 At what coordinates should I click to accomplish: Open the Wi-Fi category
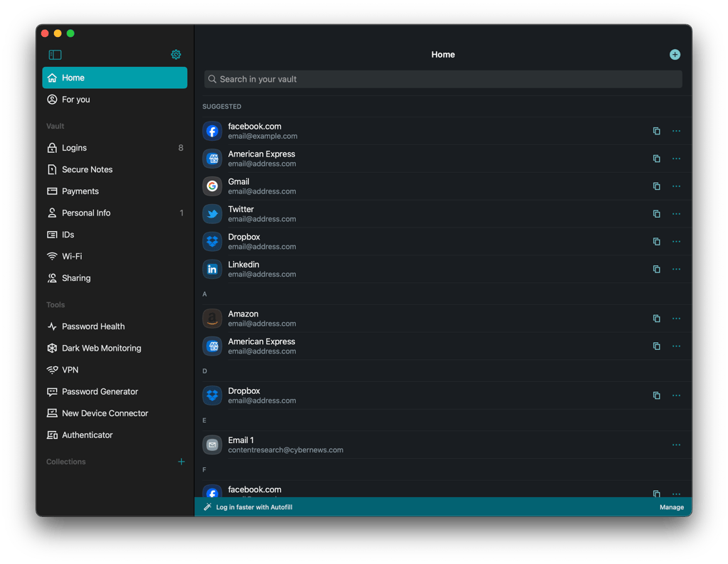pos(114,256)
